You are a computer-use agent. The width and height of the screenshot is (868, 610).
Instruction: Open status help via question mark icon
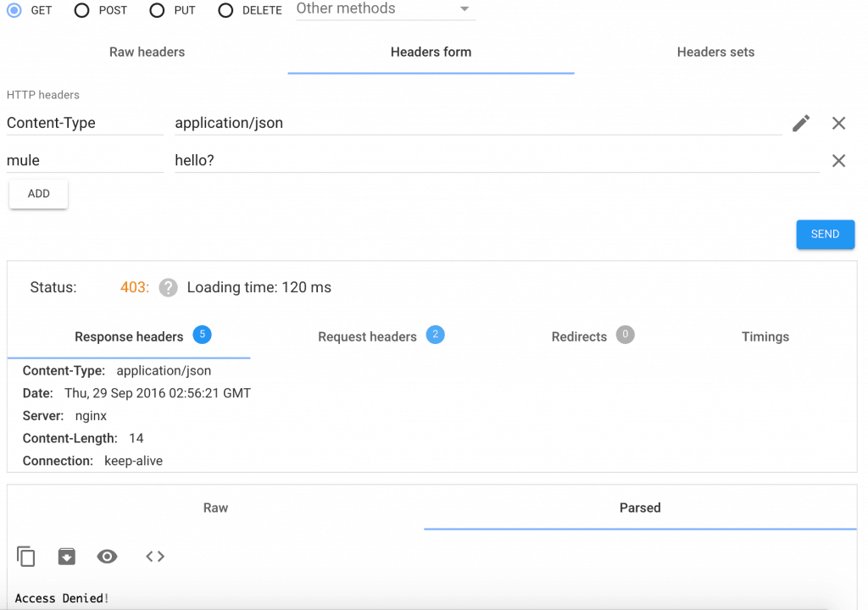coord(167,287)
